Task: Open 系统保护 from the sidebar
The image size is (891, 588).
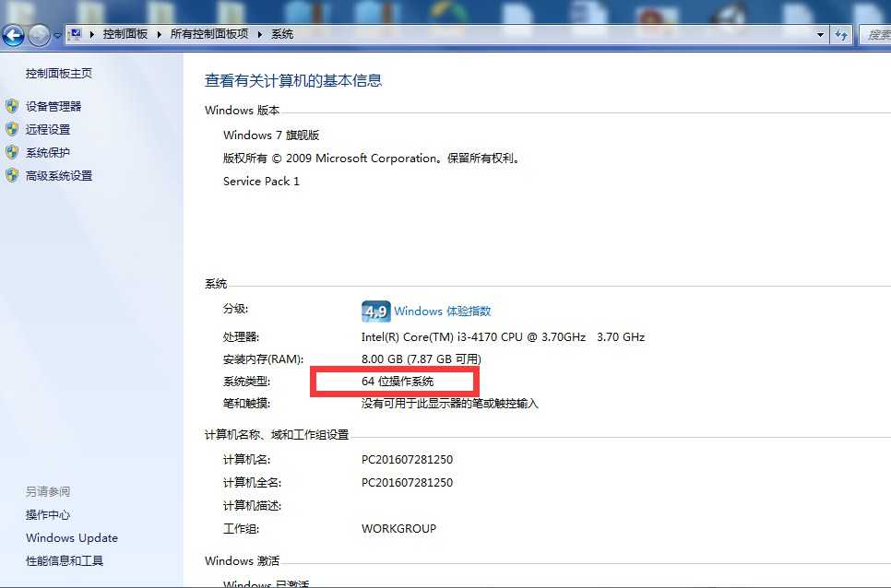Action: point(48,153)
